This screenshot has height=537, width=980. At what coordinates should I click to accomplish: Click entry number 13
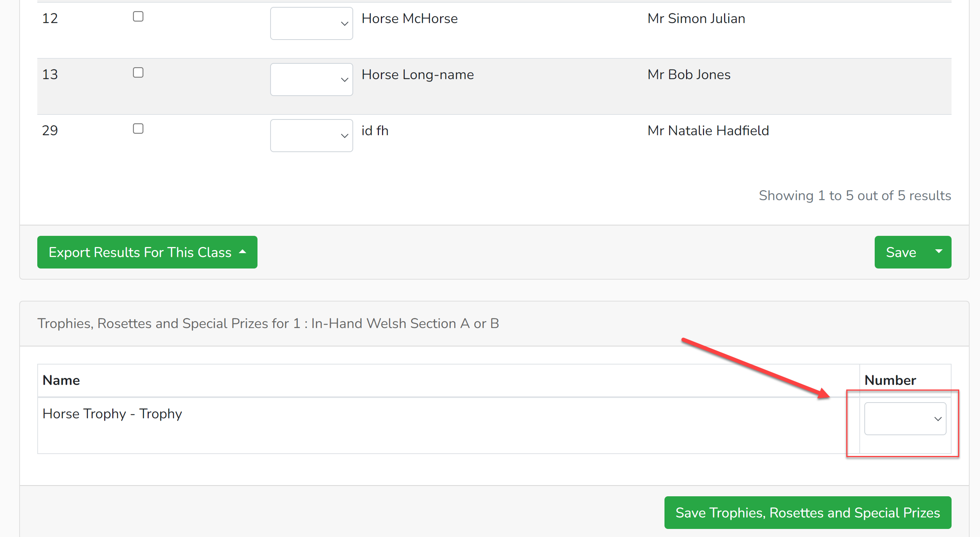click(50, 75)
